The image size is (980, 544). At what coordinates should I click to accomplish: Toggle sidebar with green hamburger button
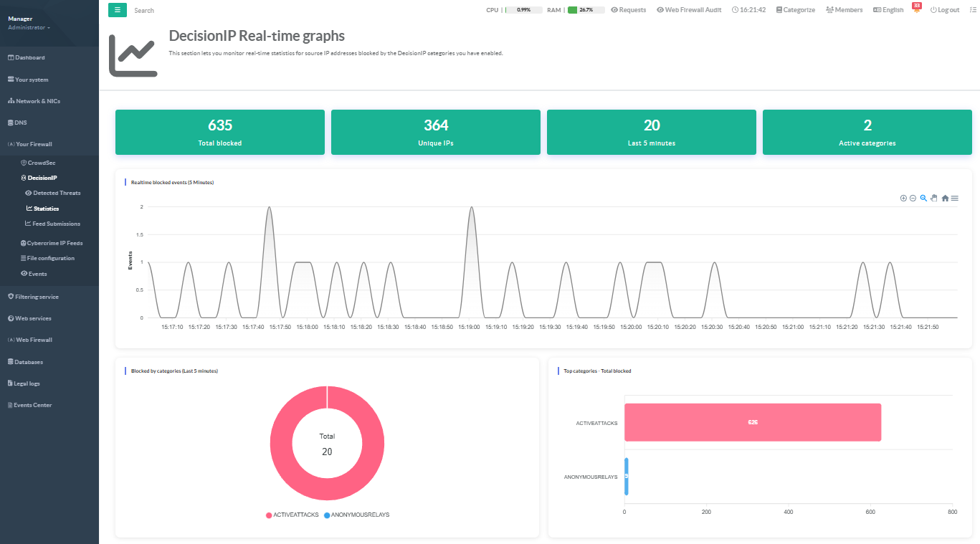point(118,10)
